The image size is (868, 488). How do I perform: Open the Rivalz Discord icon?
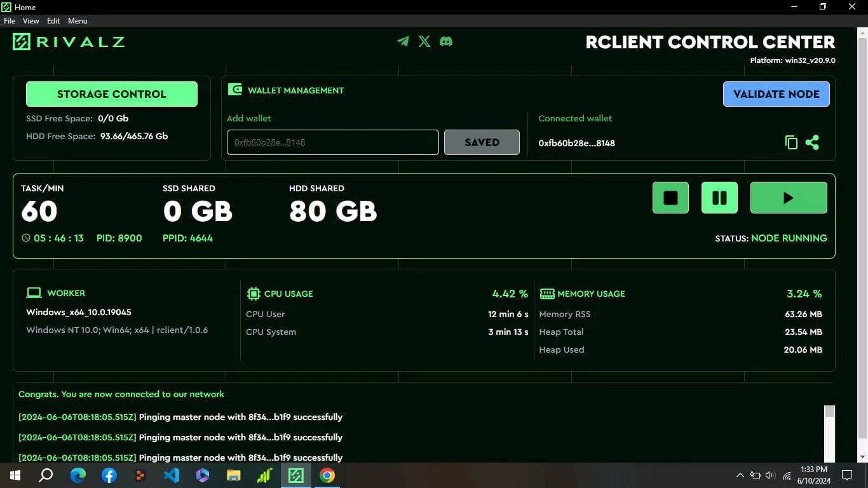click(446, 41)
